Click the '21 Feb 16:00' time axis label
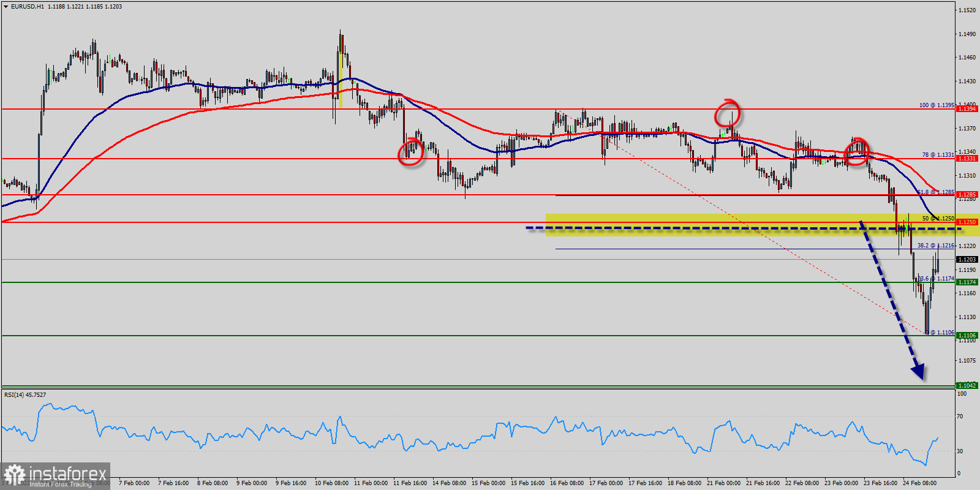This screenshot has width=980, height=490. (x=763, y=483)
